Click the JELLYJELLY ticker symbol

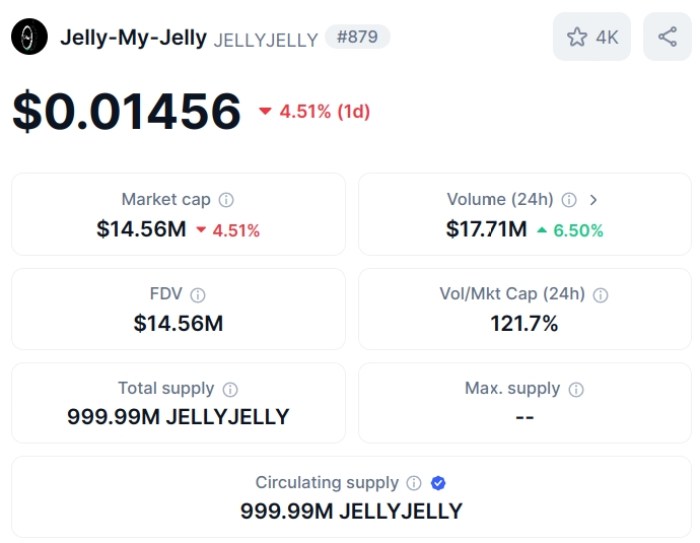click(x=266, y=40)
